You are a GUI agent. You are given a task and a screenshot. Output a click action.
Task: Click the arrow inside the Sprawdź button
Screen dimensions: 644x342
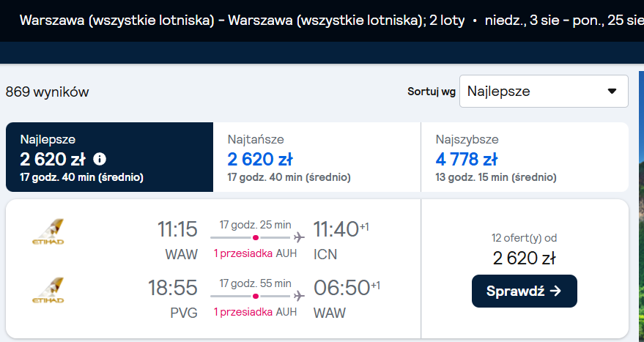(x=555, y=291)
